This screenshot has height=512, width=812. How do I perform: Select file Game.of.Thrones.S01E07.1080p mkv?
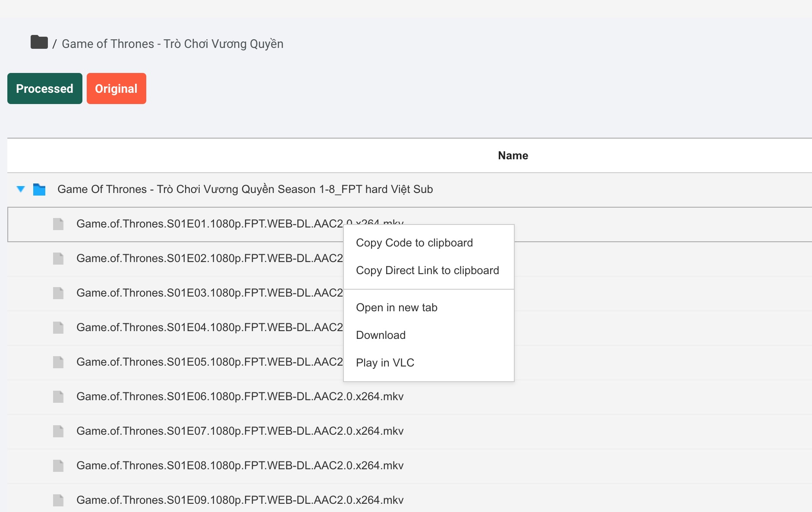[x=240, y=431]
